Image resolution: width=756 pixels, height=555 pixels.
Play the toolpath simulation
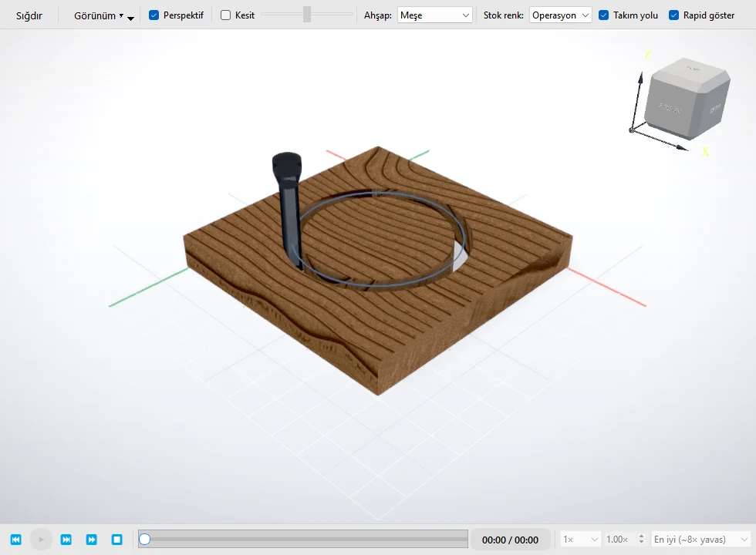click(x=41, y=540)
